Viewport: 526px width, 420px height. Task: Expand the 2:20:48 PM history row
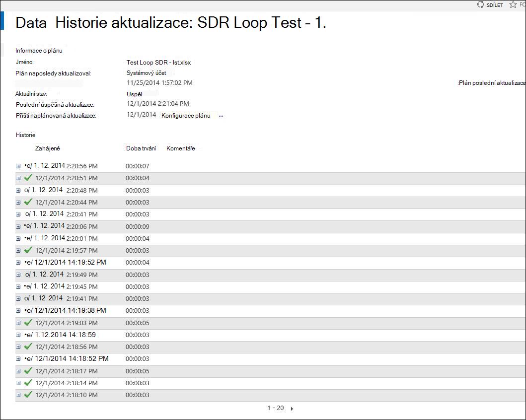click(18, 191)
